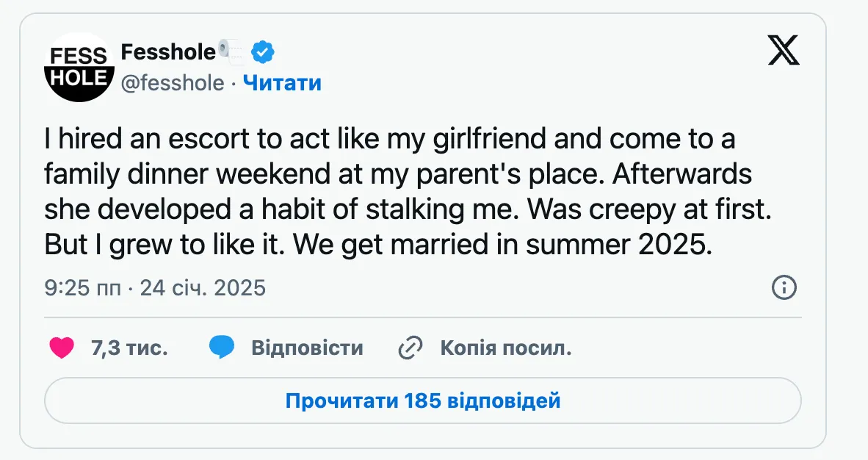Open the Fesshole circular logo avatar

(x=79, y=67)
